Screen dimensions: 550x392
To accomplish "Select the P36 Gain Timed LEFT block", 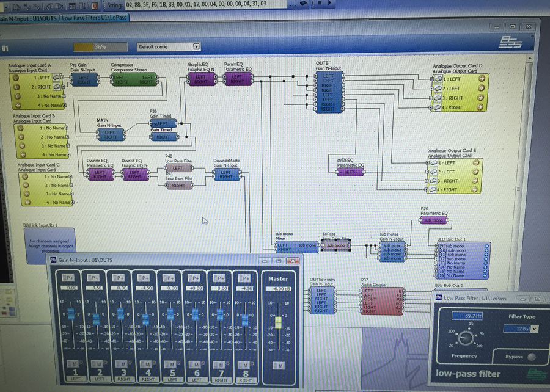I will (163, 123).
